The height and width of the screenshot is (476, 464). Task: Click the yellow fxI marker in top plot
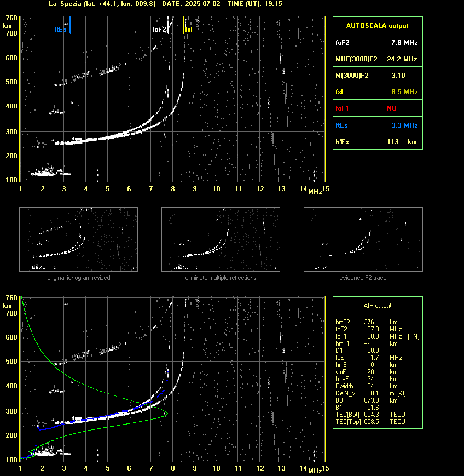(183, 25)
